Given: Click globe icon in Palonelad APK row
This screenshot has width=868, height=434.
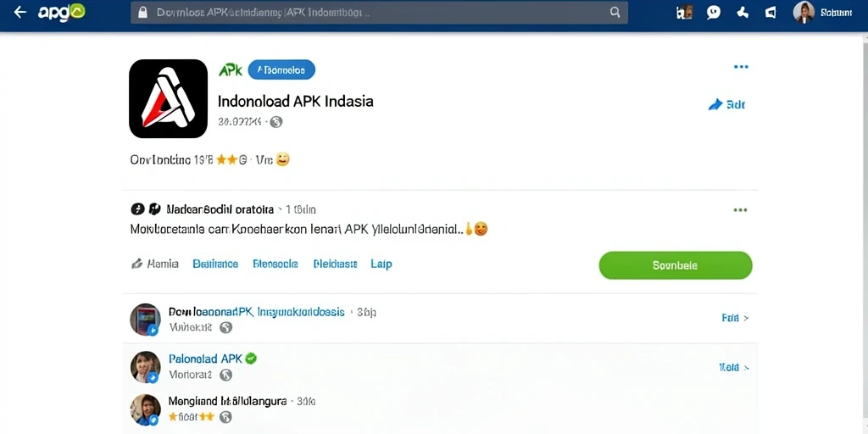Looking at the screenshot, I should pos(225,376).
